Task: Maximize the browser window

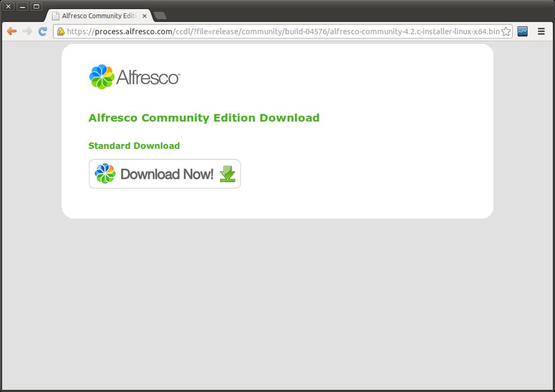Action: coord(36,6)
